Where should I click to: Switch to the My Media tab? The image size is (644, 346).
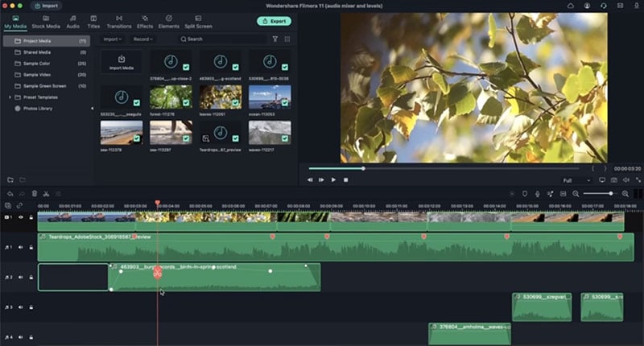[x=15, y=23]
